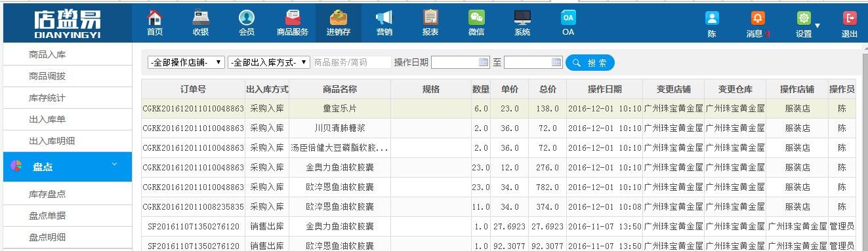Viewport: 868px width, 251px height.
Task: Click the 操作日期 column header
Action: point(605,89)
